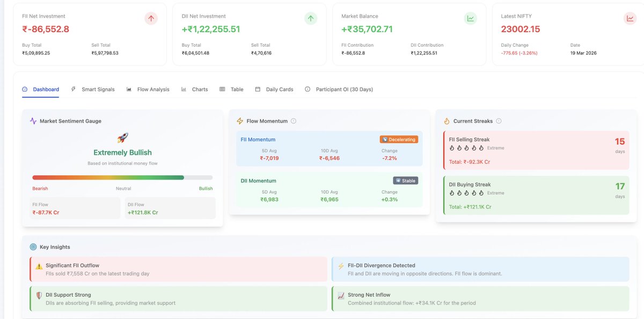Screen dimensions: 644x319
Task: Click FII Buy Total ₹5,09,895.25
Action: click(x=36, y=53)
